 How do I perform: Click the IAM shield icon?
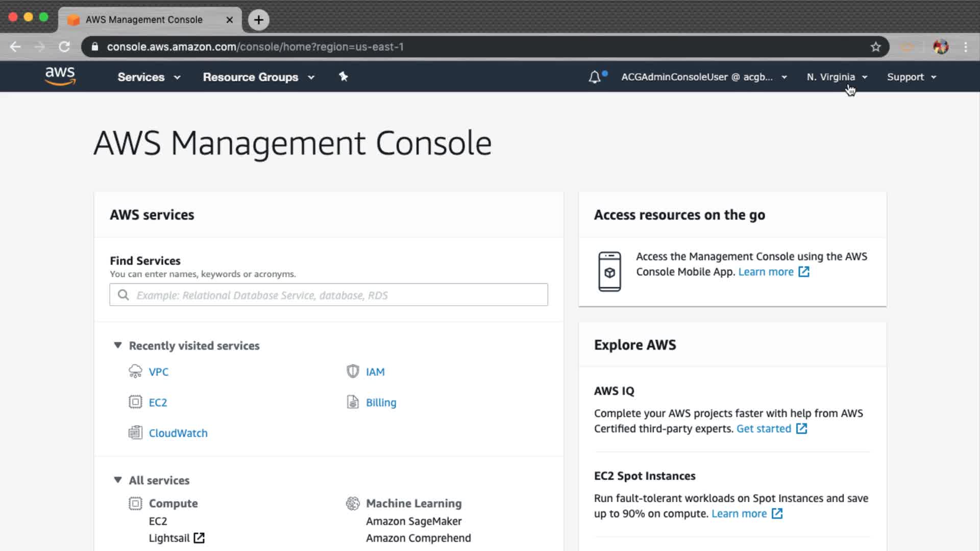click(353, 371)
